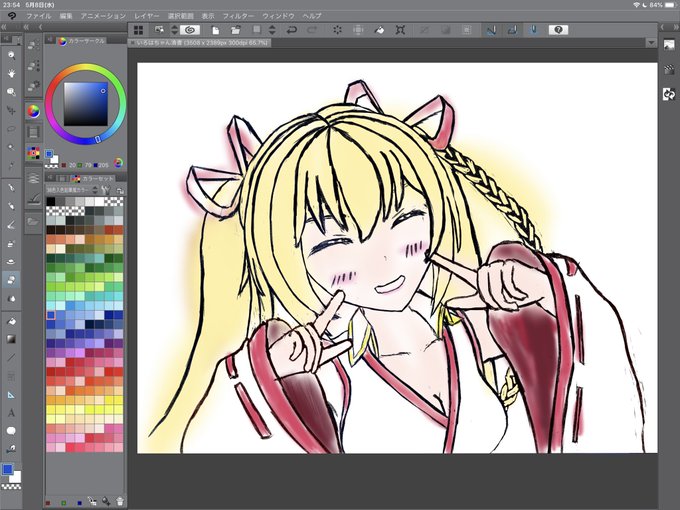Click the Scale/Rotate transform icon
680x510 pixels.
(400, 30)
